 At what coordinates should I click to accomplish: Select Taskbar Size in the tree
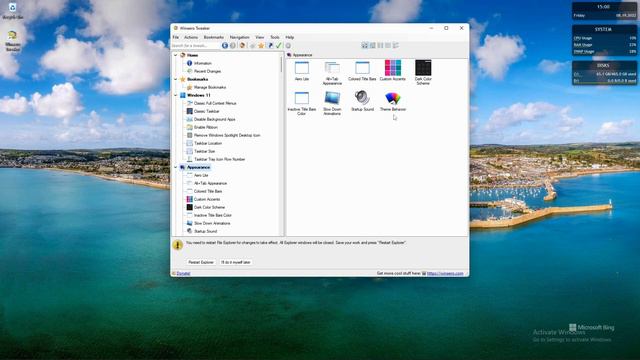(x=204, y=151)
